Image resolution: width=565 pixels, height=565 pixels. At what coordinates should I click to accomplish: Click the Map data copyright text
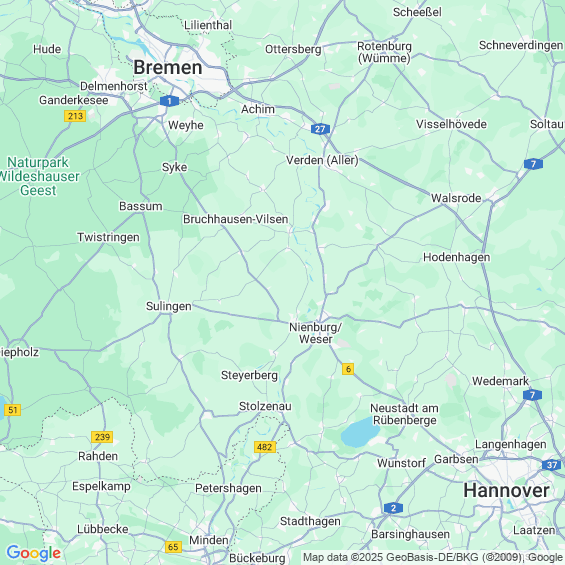click(433, 557)
